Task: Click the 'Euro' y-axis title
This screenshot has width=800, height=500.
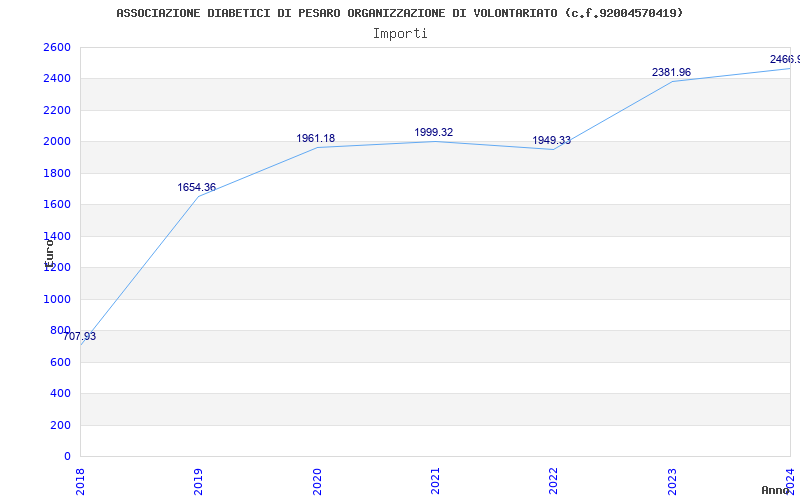Action: coord(49,251)
